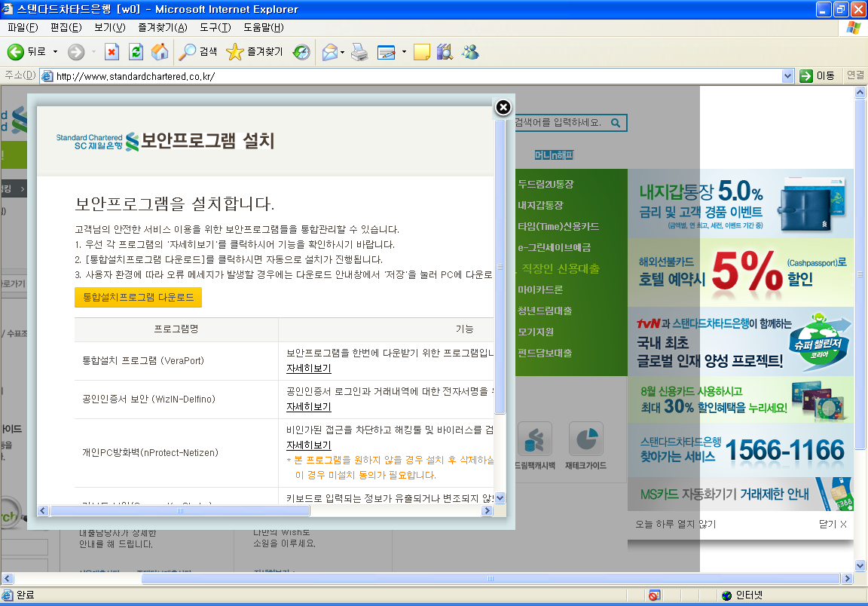Image resolution: width=868 pixels, height=606 pixels.
Task: Select 두드림2U통장 in green menu
Action: click(546, 184)
